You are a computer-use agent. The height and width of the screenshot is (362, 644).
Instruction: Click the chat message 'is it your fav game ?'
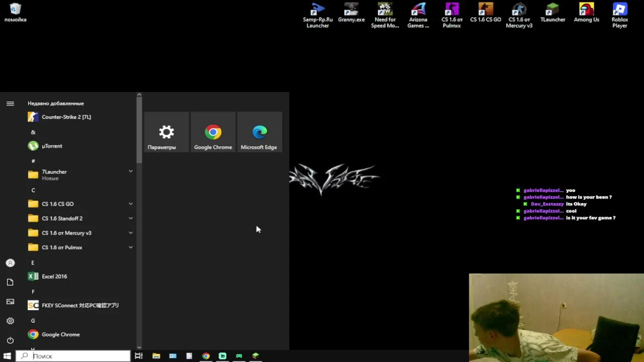(x=591, y=218)
